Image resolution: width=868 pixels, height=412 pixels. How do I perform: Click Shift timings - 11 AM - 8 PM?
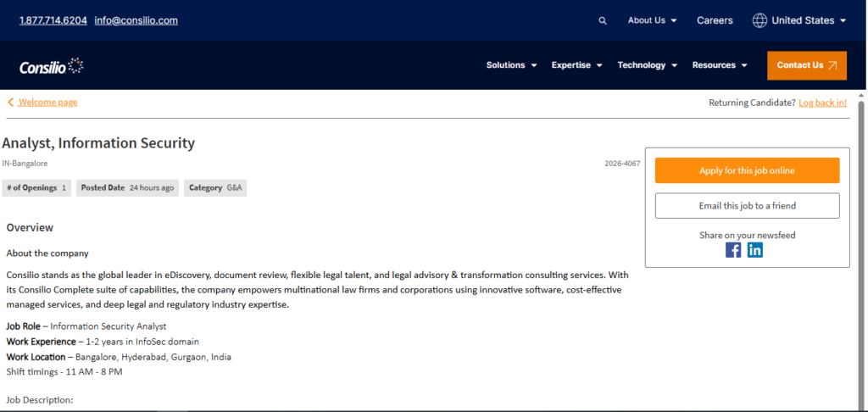(x=64, y=371)
